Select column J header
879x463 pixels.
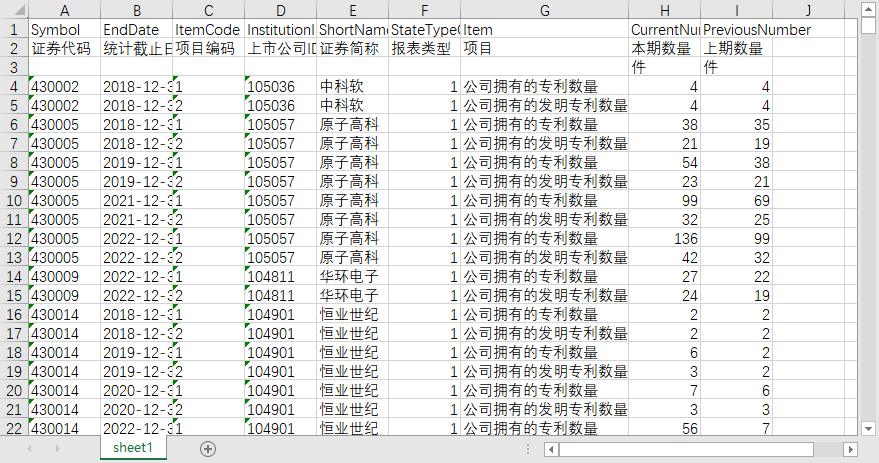click(808, 10)
